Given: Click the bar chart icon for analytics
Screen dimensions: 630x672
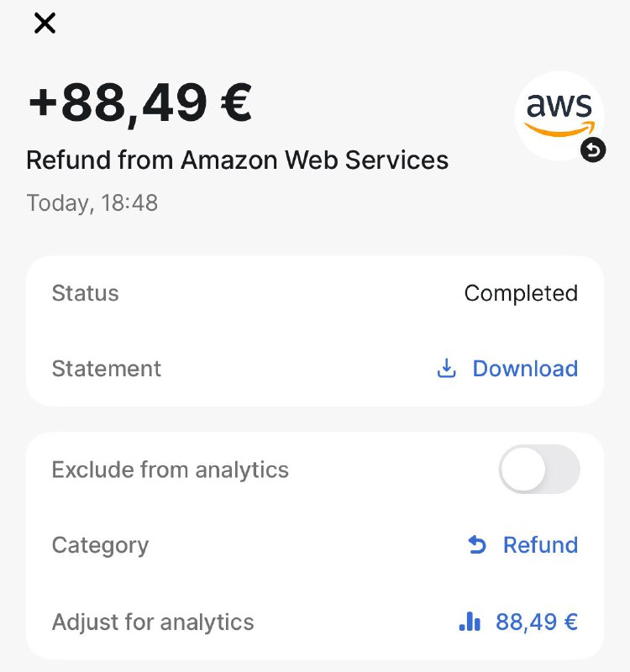Looking at the screenshot, I should click(470, 622).
